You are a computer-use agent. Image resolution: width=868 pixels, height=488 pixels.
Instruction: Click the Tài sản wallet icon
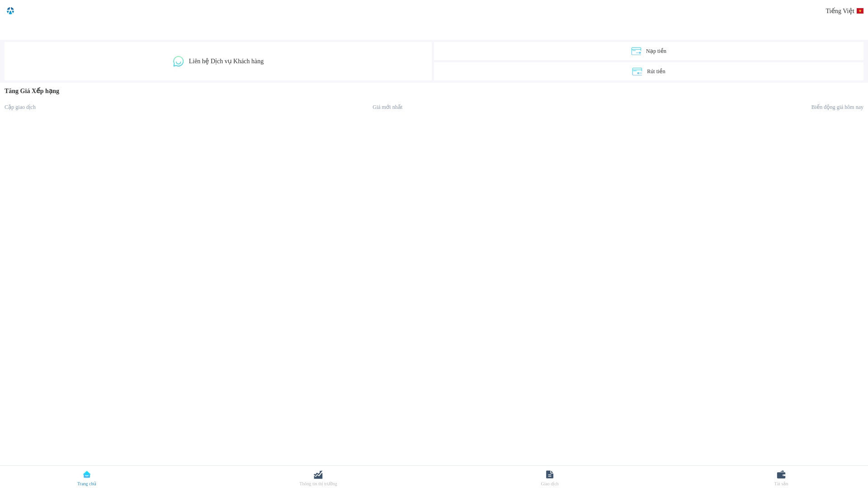(781, 474)
